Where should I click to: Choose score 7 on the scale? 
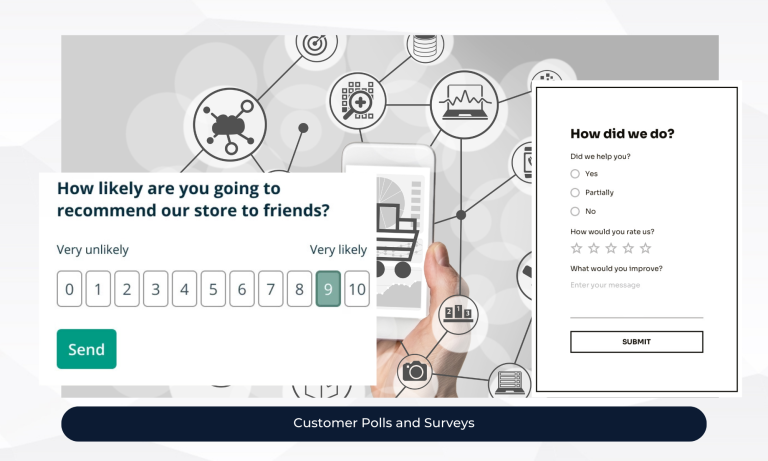tap(270, 290)
